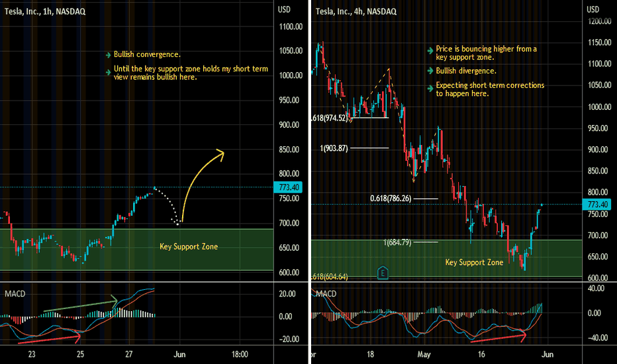Click the 1200.00 price level on 4h axis
This screenshot has height=364, width=617.
coord(600,21)
